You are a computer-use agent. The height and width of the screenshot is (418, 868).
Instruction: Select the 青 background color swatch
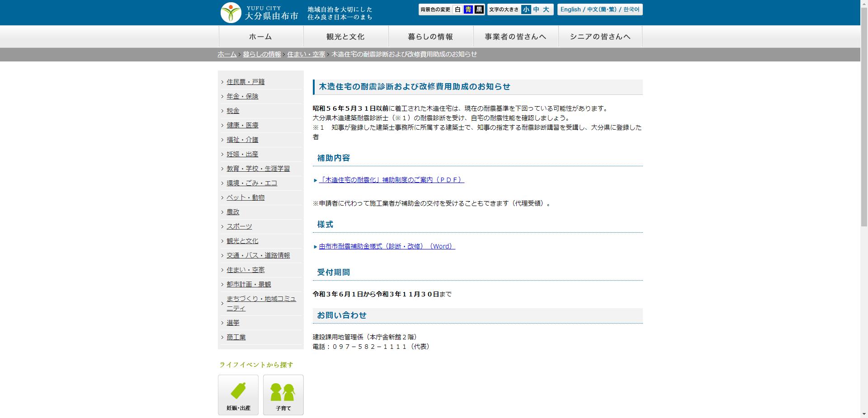point(468,9)
